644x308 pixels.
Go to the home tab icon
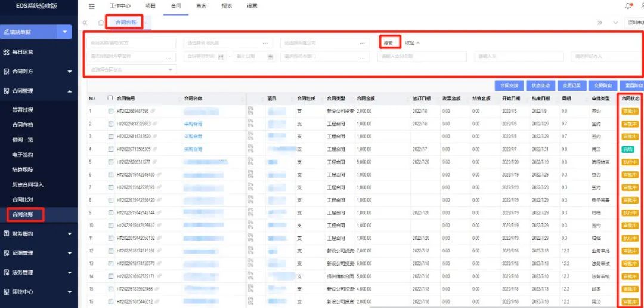pos(101,23)
